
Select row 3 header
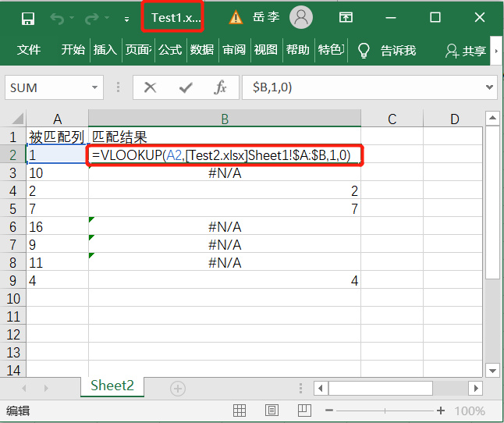tap(12, 173)
